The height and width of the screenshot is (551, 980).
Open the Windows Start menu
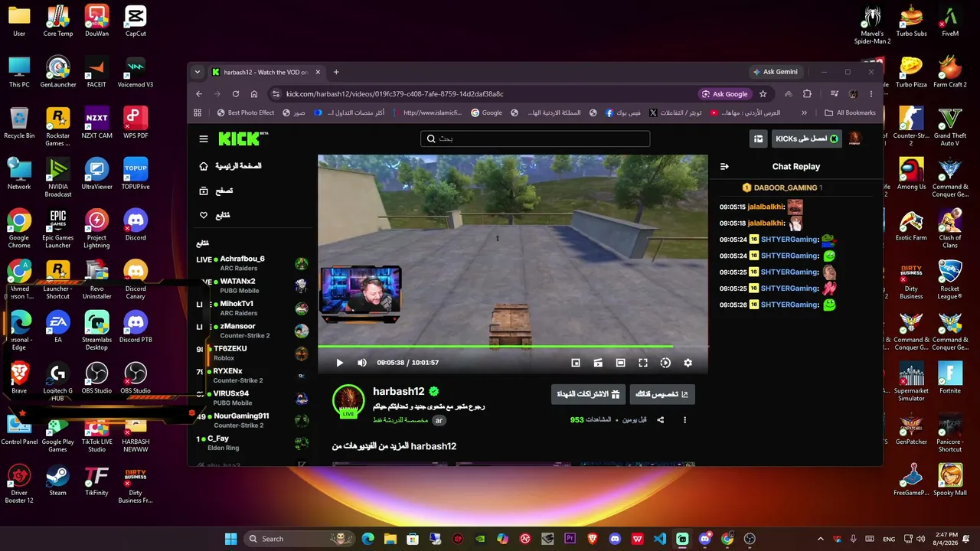230,539
